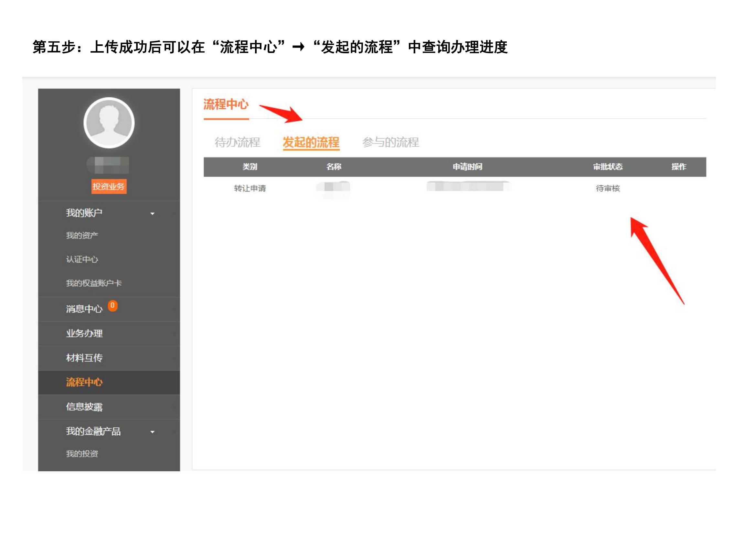Open 消息中心 in the sidebar
Viewport: 756px width, 535px height.
(x=84, y=309)
